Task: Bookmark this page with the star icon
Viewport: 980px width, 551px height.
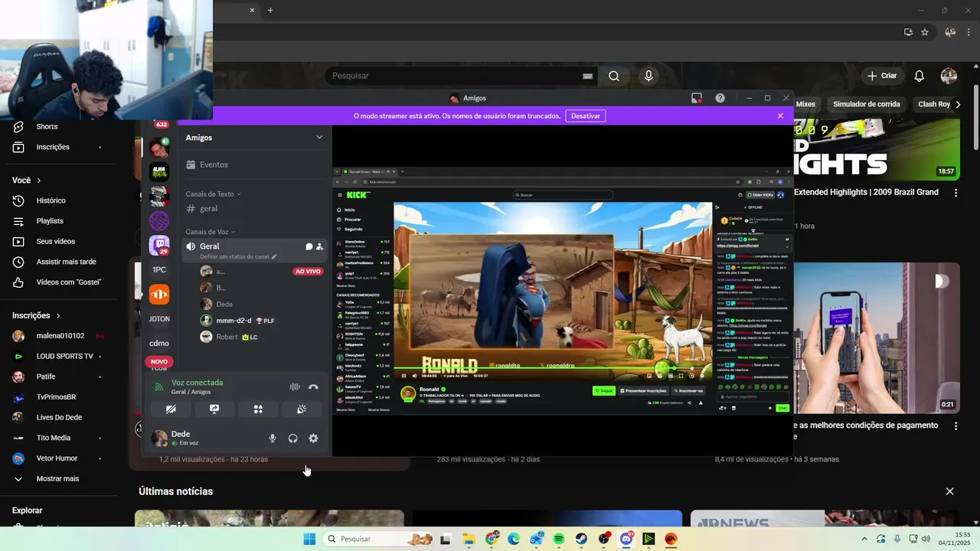Action: (x=925, y=32)
